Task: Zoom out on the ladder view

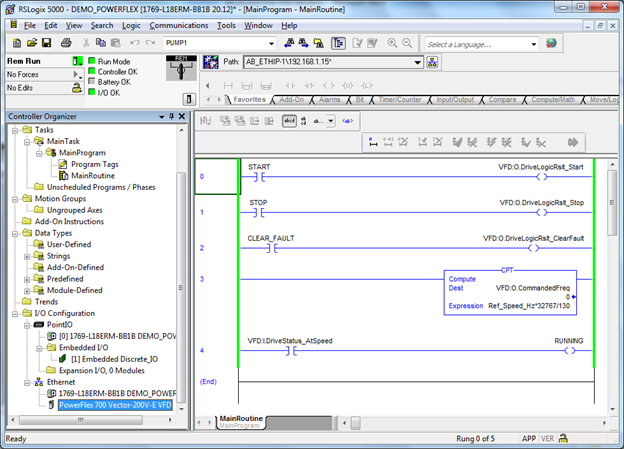Action: point(407,43)
